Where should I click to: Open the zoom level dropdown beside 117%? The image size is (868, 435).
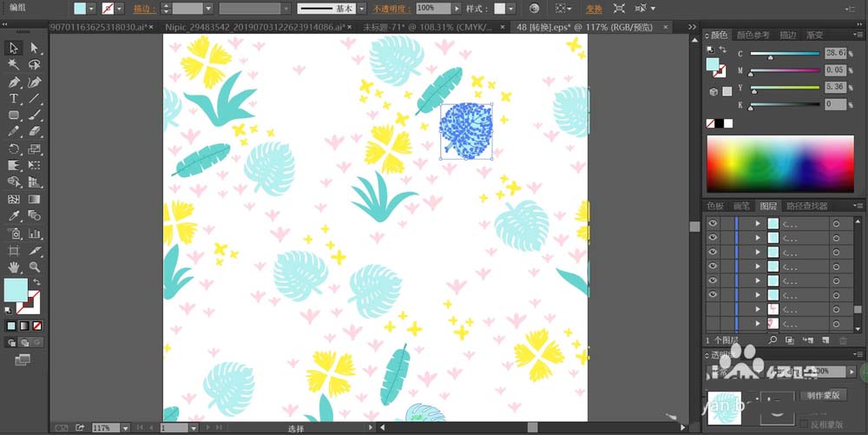click(x=126, y=428)
